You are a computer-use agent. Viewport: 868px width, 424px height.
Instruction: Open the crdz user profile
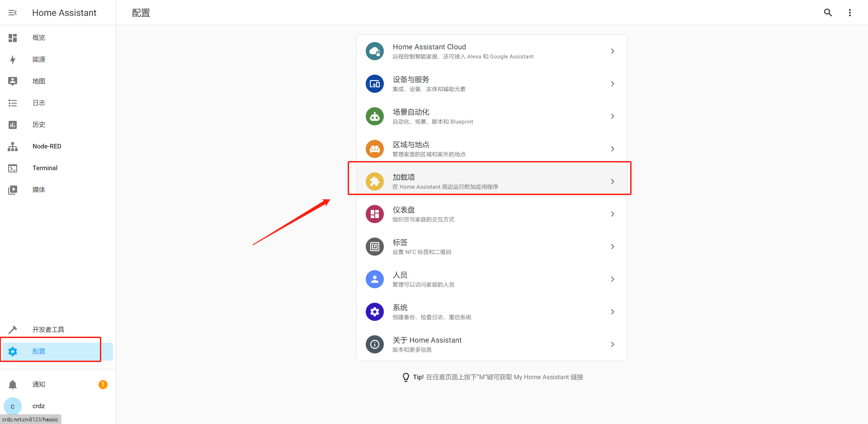(x=38, y=406)
